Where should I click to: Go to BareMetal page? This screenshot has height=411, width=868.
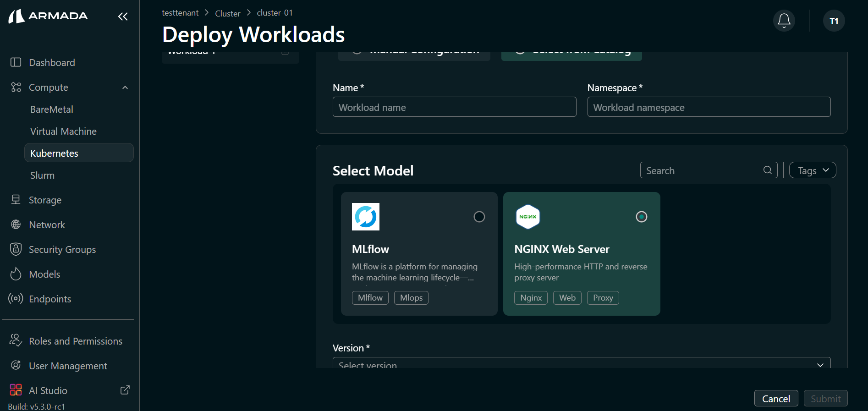pos(52,109)
